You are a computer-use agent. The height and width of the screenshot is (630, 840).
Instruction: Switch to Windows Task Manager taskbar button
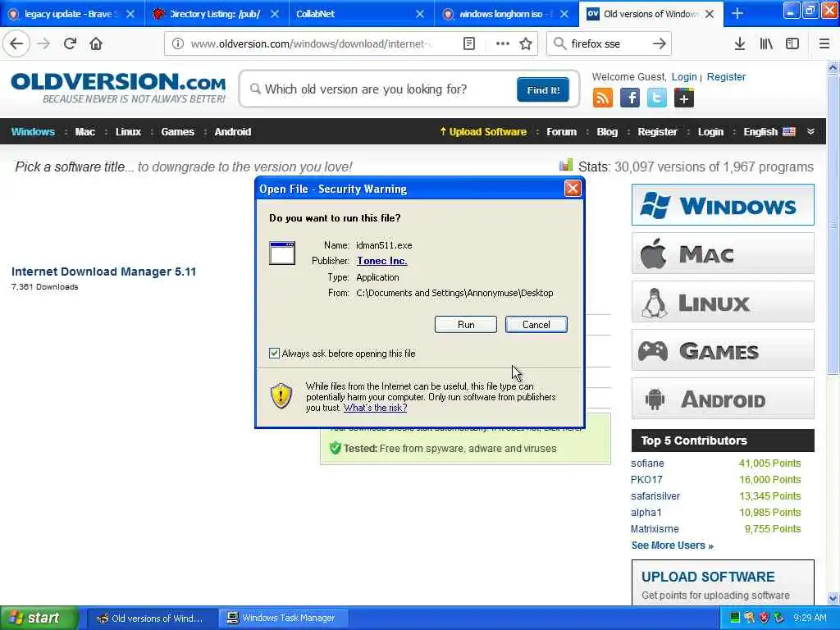284,618
